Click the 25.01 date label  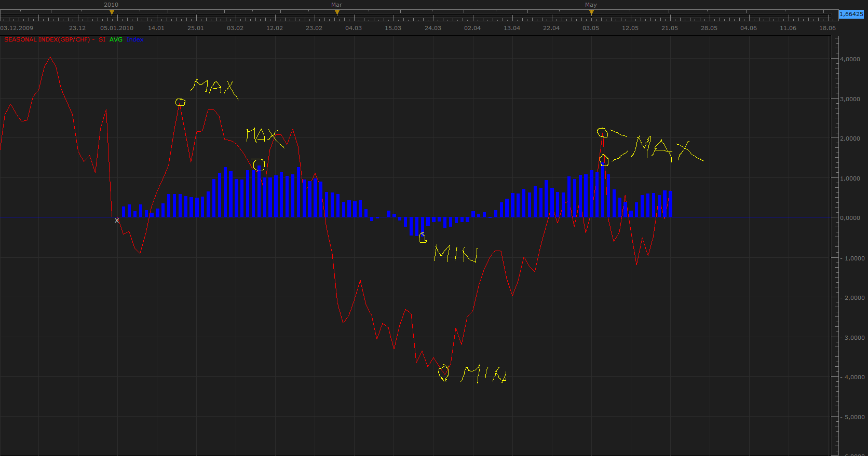point(196,28)
